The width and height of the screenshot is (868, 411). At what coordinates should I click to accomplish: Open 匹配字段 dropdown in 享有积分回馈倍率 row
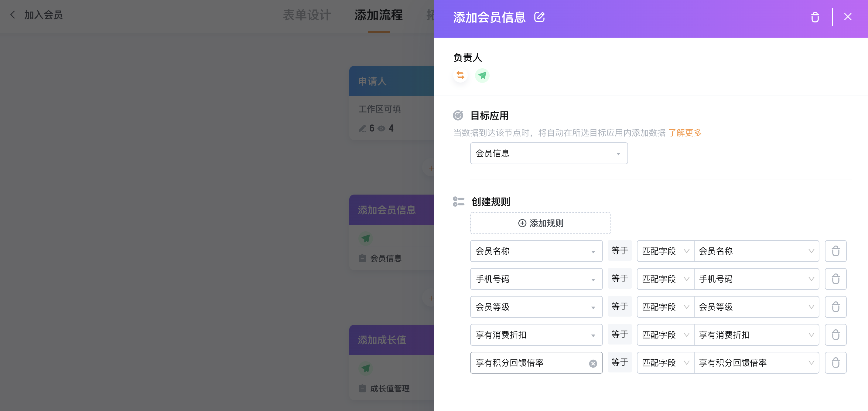665,363
